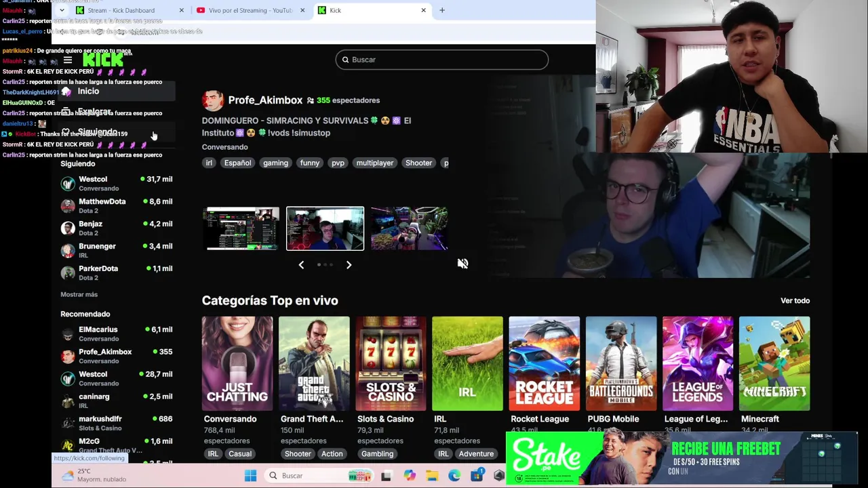The image size is (868, 488).
Task: Open Benjaz avatar in following list
Action: pyautogui.click(x=68, y=228)
